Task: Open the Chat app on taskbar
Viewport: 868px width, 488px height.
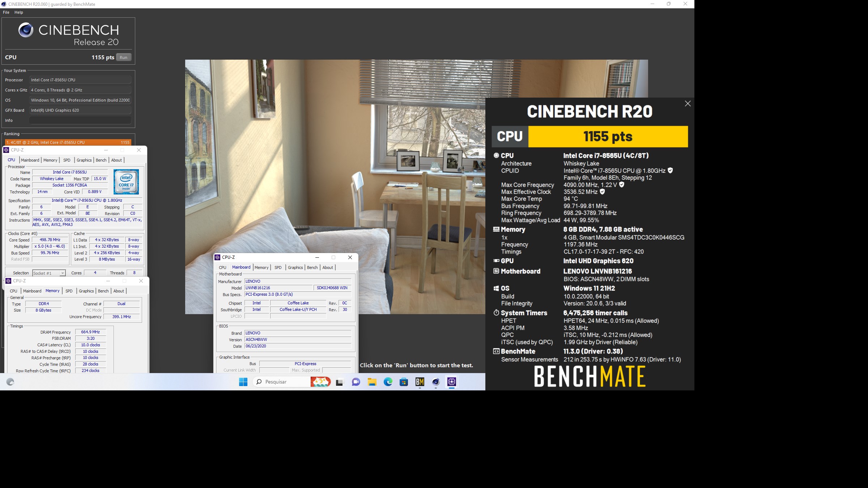Action: pos(356,382)
